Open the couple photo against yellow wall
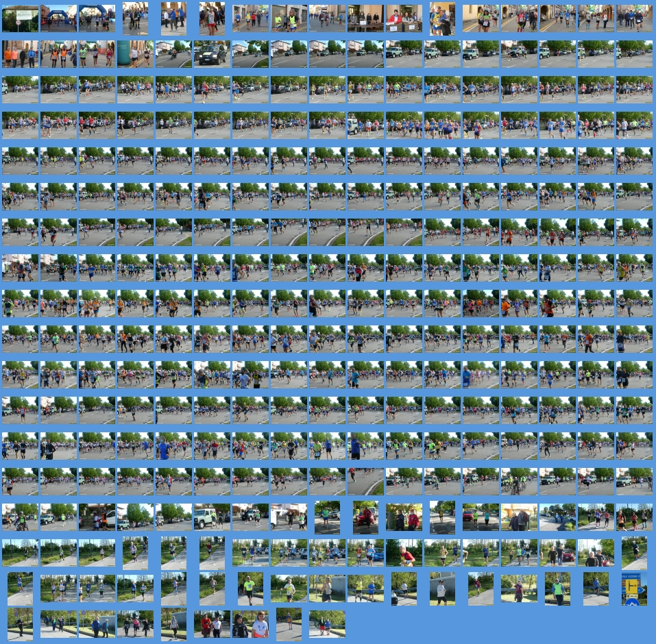Image resolution: width=656 pixels, height=644 pixels. click(519, 517)
